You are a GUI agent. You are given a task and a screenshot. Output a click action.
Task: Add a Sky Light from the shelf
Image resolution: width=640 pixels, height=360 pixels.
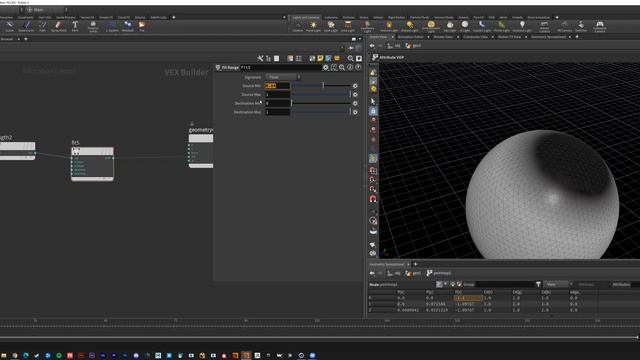pos(450,27)
